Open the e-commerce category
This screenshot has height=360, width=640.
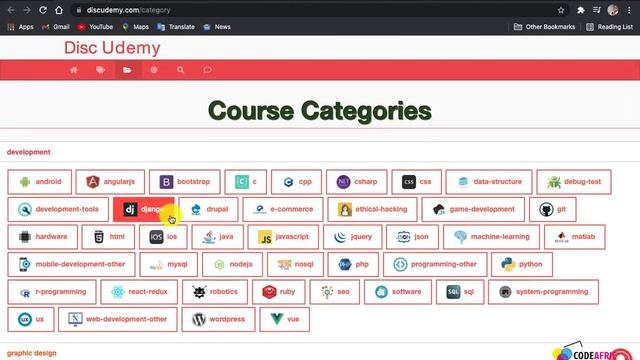283,209
